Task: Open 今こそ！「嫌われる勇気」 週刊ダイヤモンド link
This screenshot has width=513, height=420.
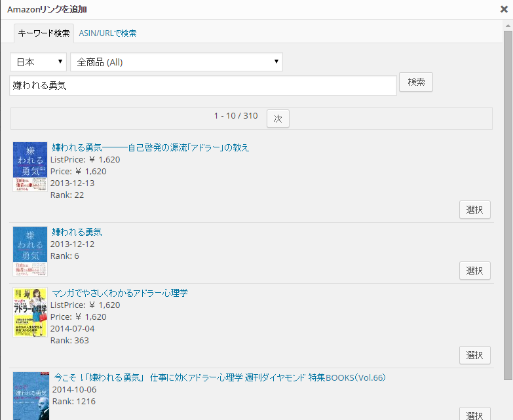Action: (219, 377)
